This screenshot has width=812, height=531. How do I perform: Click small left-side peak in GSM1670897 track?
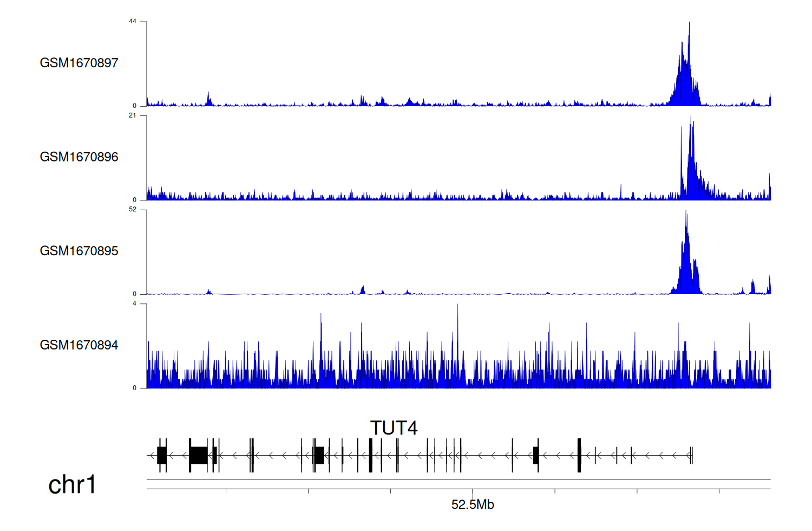click(209, 98)
